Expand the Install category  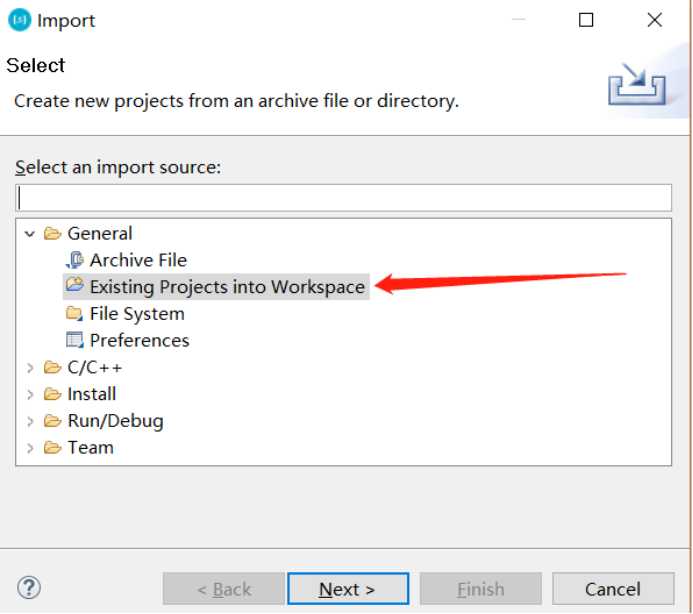pos(30,394)
